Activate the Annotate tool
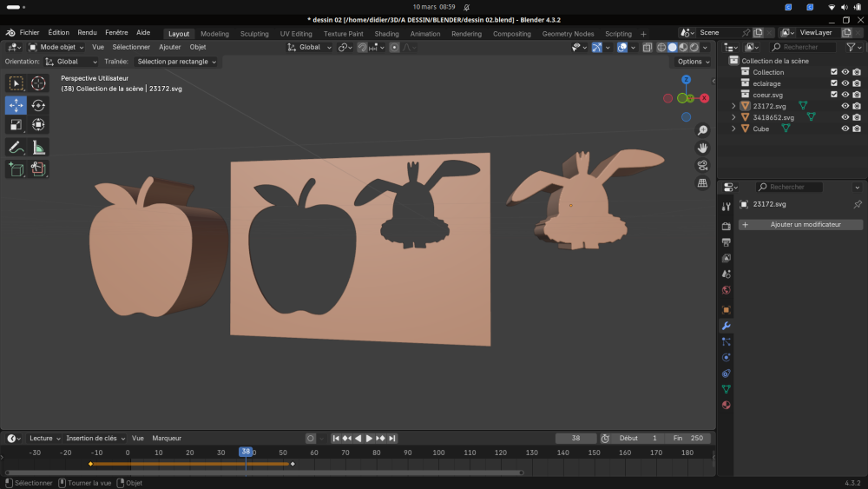This screenshot has width=868, height=489. coord(16,148)
